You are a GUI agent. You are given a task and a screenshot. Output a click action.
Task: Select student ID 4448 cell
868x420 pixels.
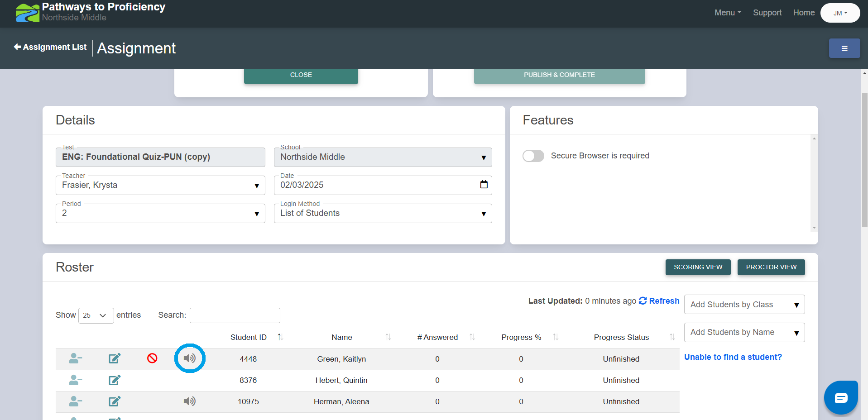(248, 359)
